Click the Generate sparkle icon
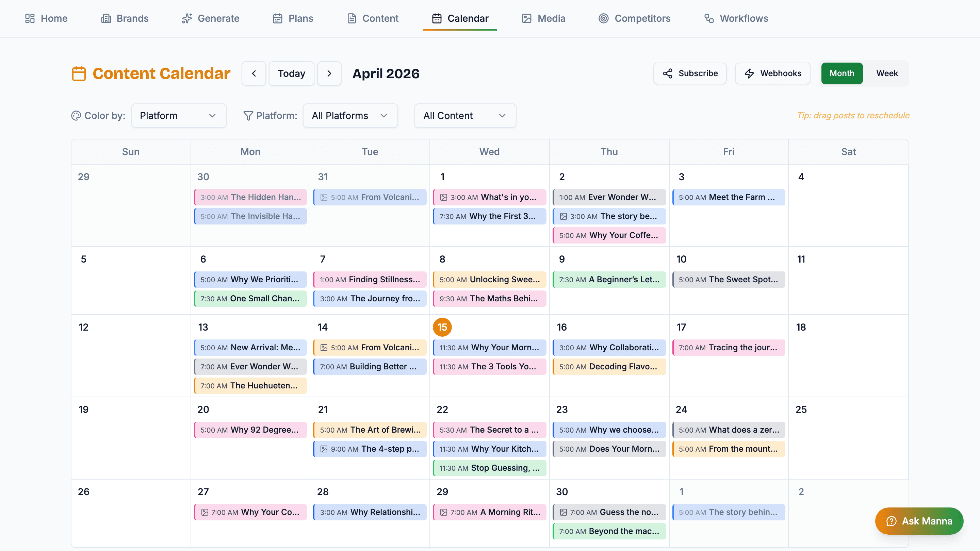This screenshot has width=980, height=551. point(186,18)
